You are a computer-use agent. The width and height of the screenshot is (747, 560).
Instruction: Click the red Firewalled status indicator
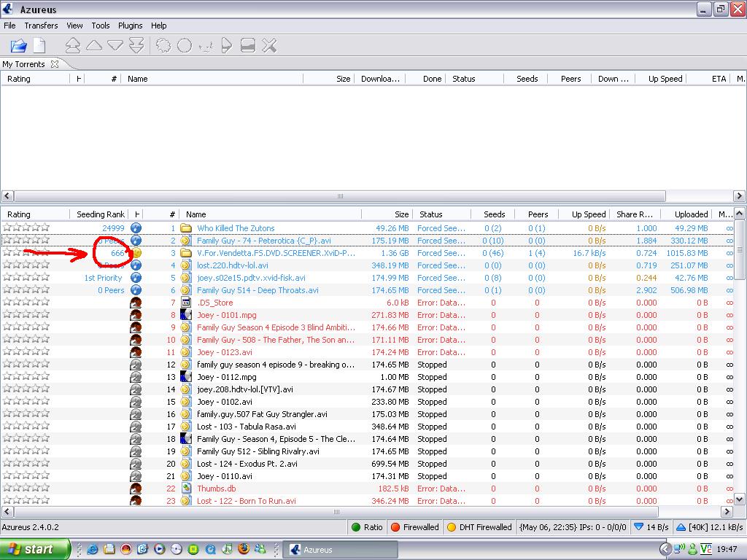point(414,527)
